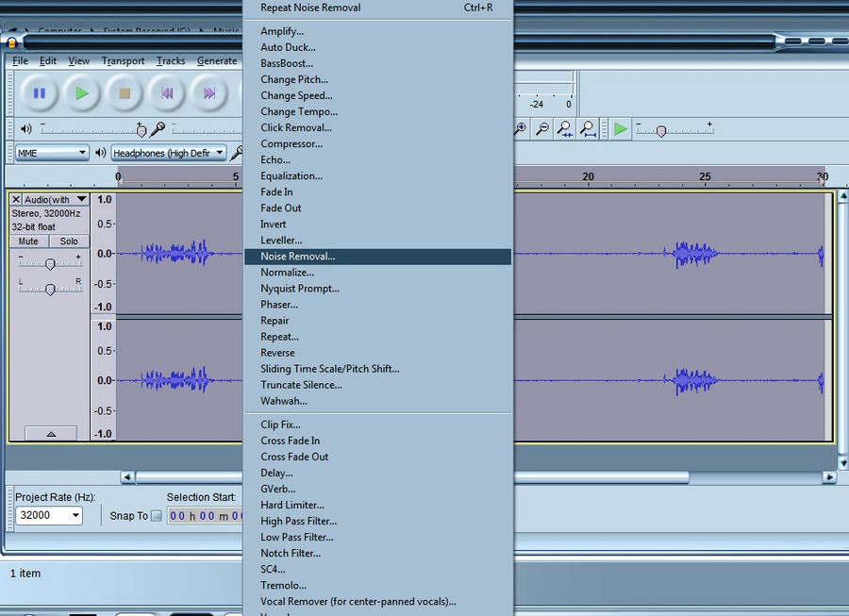
Task: Collapse the track with the up-arrow button
Action: pos(51,433)
